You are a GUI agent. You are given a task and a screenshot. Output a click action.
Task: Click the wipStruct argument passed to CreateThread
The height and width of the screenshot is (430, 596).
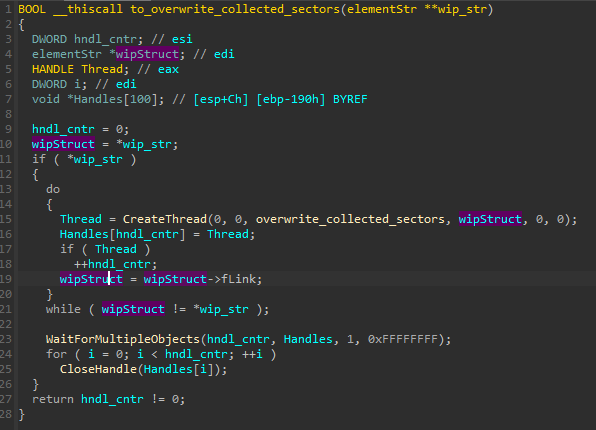(x=490, y=219)
